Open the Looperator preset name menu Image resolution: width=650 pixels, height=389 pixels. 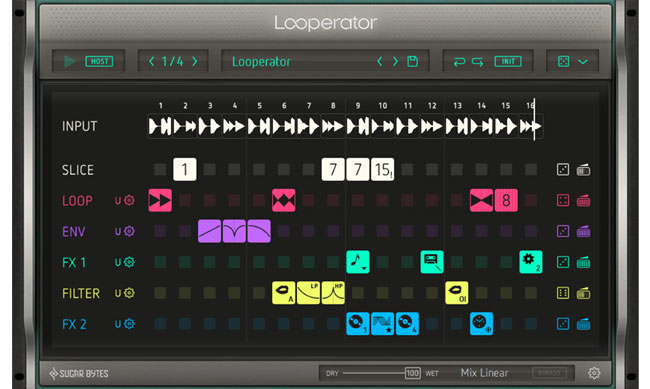click(261, 62)
